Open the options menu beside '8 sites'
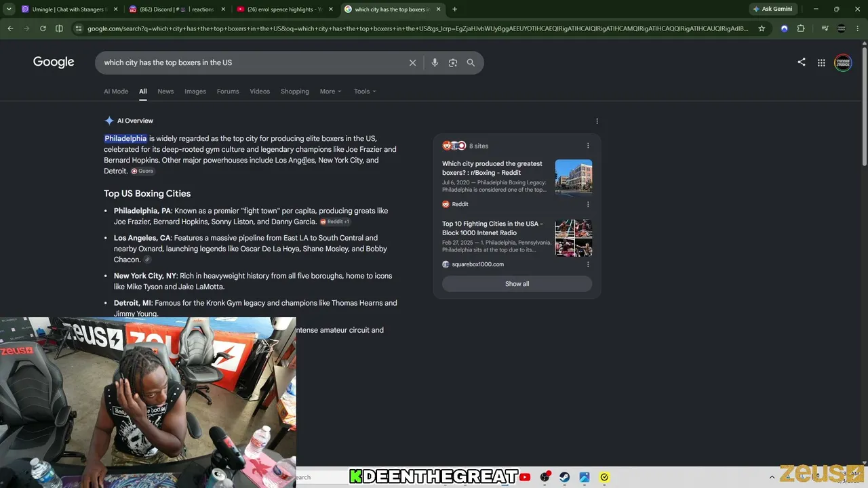 [588, 146]
